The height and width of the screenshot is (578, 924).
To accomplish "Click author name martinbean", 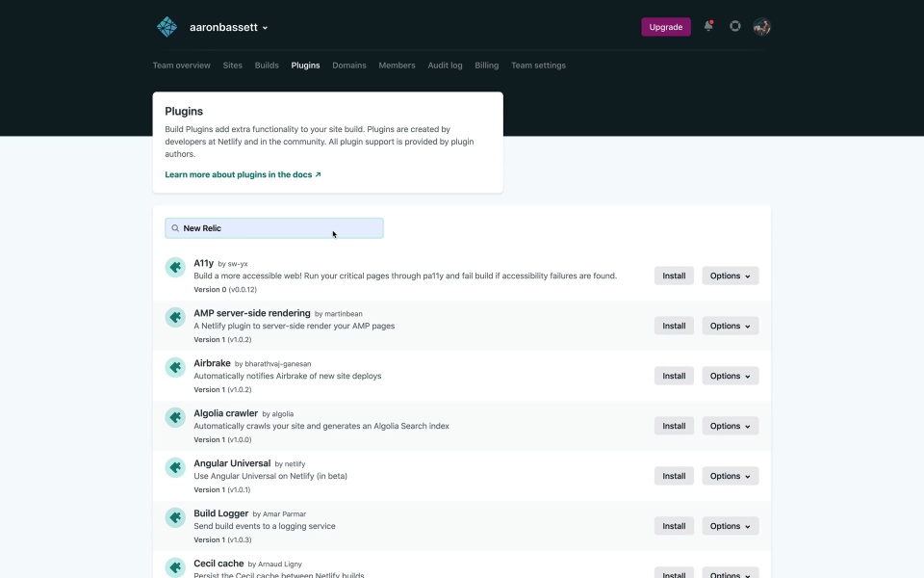I will coord(344,314).
